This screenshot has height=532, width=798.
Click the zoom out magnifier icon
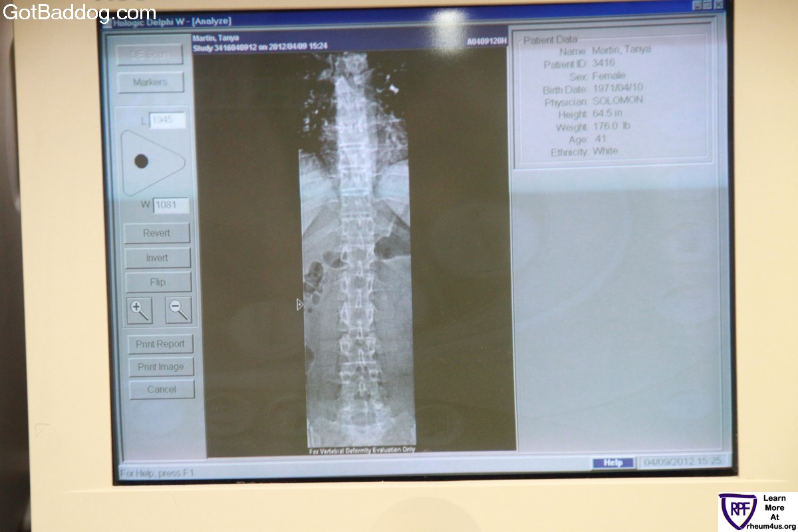point(178,310)
